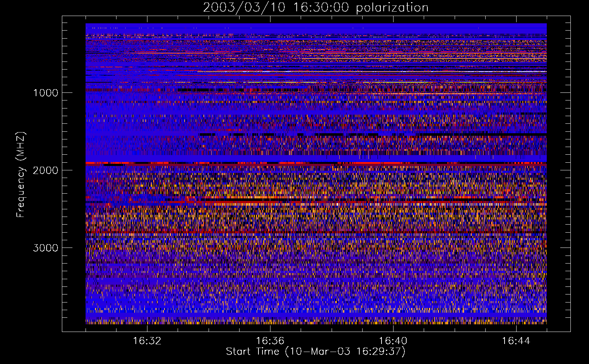This screenshot has width=589, height=364.
Task: Click the 3000 frequency tick label
Action: tap(46, 248)
